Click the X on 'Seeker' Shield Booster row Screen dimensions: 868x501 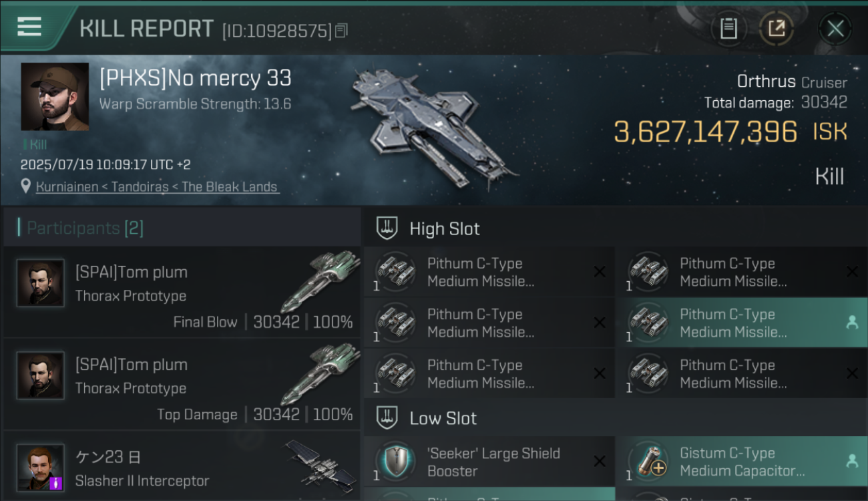600,461
